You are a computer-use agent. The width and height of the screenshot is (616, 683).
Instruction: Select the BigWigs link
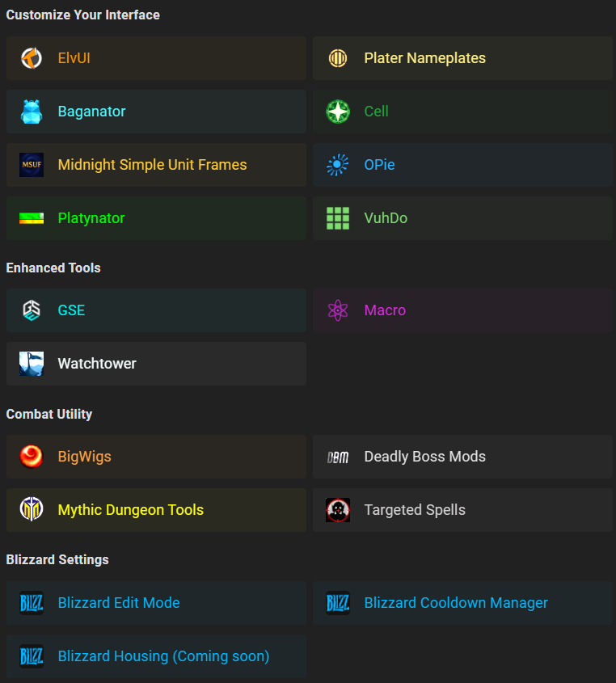(156, 457)
